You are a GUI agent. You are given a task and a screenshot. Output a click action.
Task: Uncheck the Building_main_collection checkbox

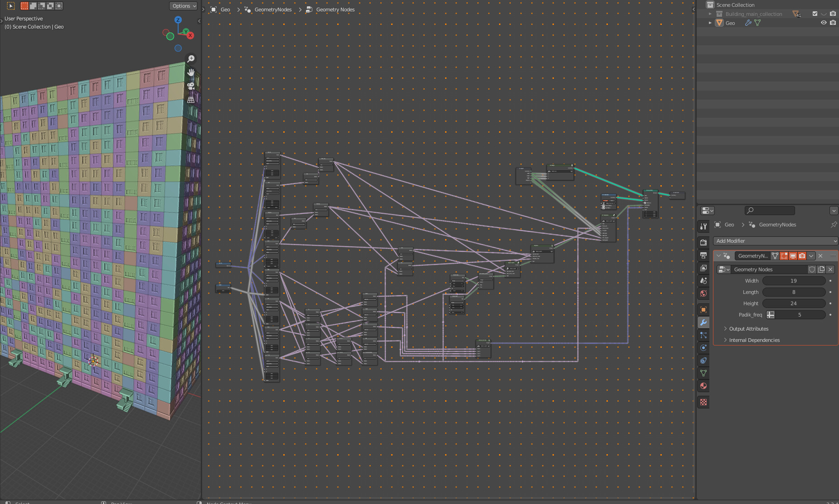(815, 14)
